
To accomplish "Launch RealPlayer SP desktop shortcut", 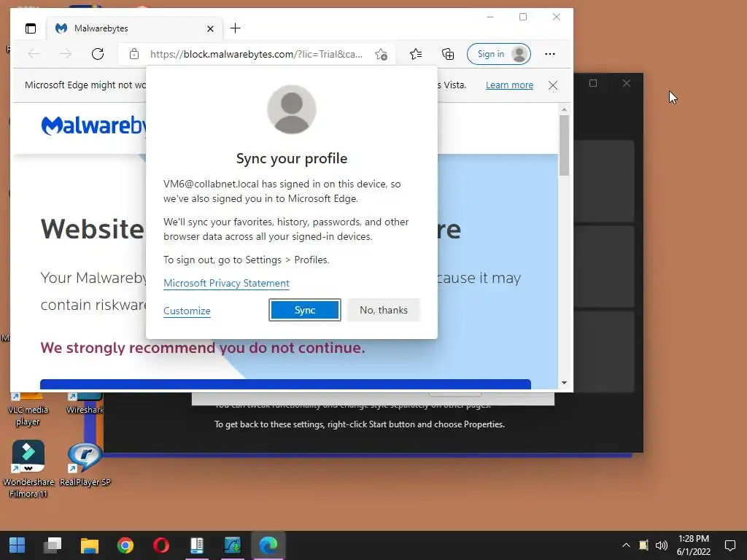I will coord(85,464).
